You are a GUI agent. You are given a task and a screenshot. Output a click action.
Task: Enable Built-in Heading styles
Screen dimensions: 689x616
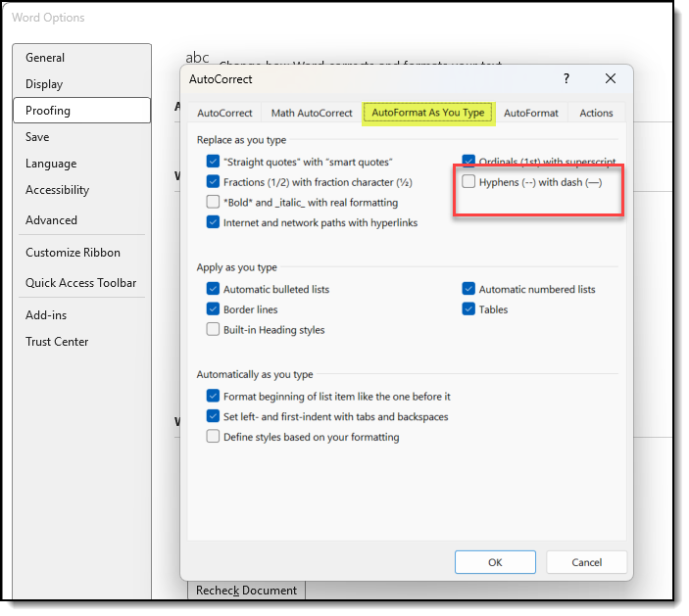coord(214,331)
